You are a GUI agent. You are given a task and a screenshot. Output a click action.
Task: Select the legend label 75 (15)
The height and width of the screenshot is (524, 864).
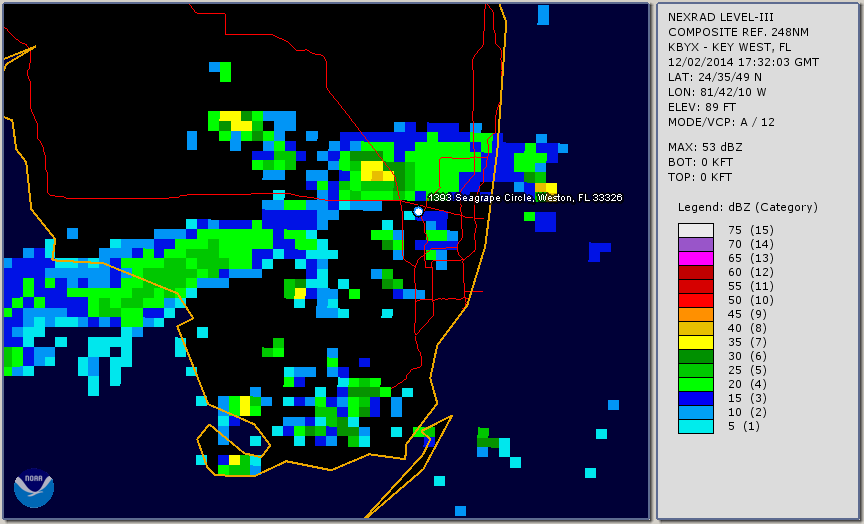[x=750, y=230]
